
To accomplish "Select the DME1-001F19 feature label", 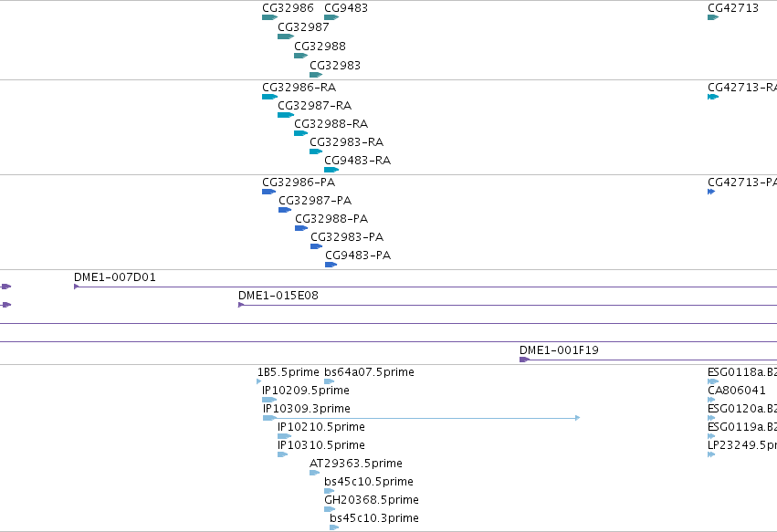I will point(559,350).
